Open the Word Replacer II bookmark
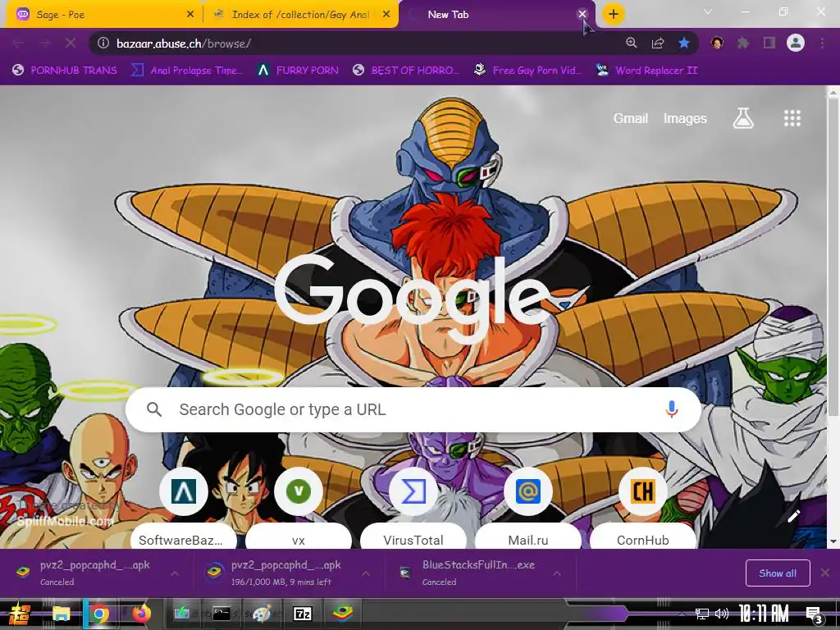The image size is (840, 630). click(646, 71)
